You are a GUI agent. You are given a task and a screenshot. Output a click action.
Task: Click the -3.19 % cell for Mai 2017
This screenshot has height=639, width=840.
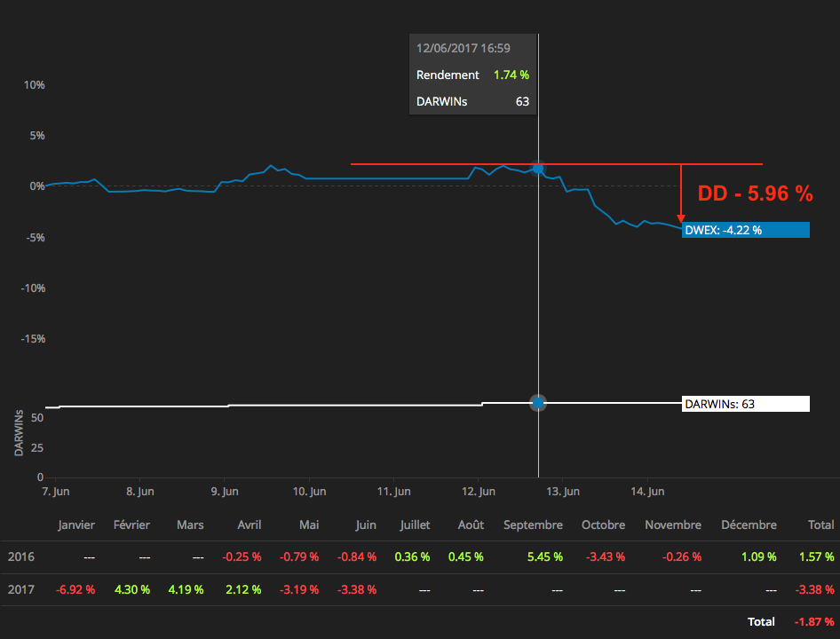click(299, 589)
